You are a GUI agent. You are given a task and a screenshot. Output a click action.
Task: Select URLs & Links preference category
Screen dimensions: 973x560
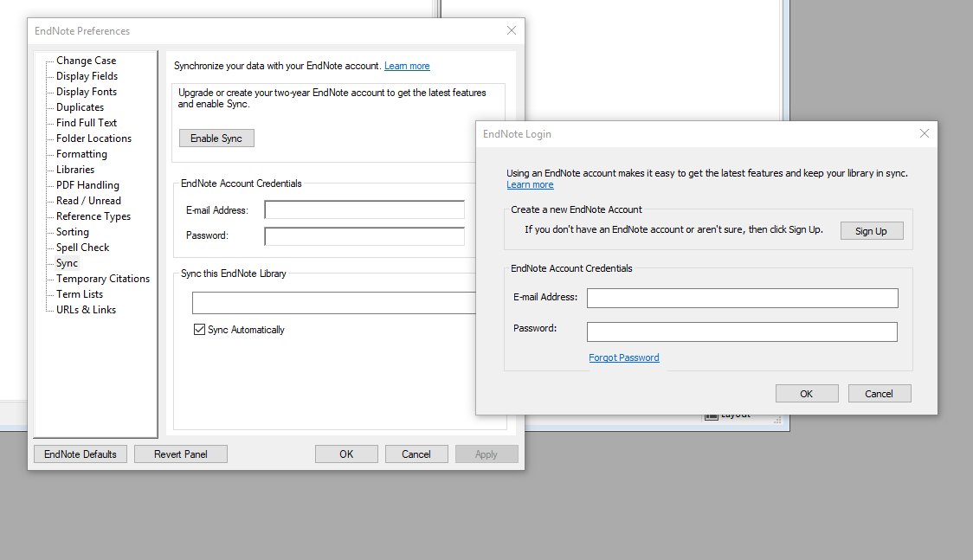coord(86,310)
